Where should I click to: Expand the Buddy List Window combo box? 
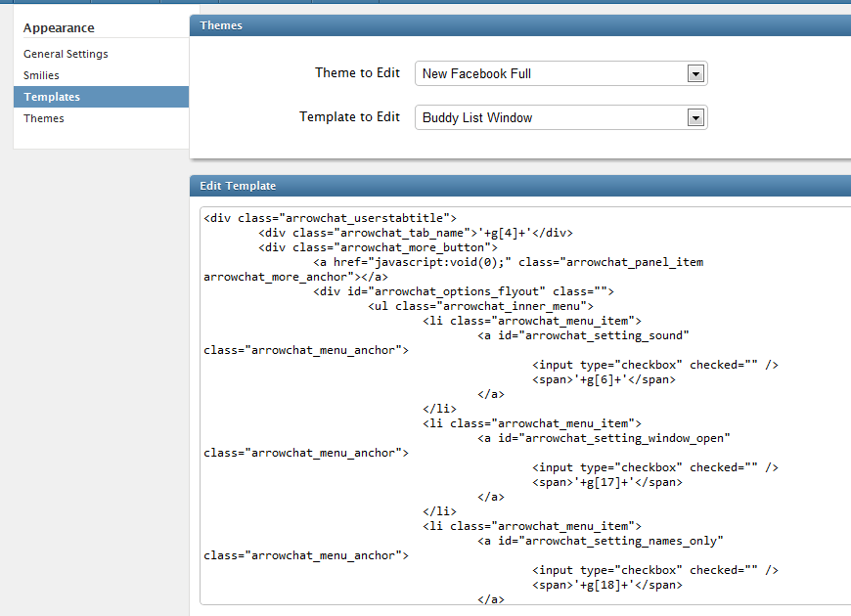point(553,117)
